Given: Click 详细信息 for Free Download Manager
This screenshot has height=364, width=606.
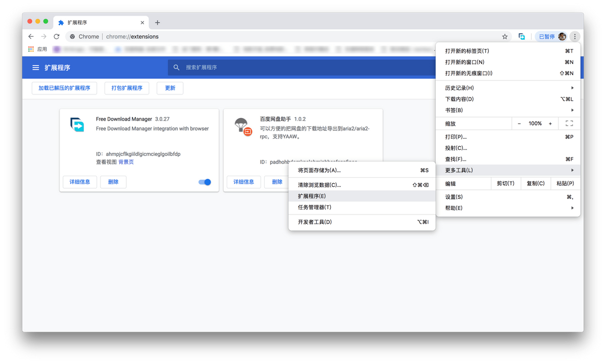Looking at the screenshot, I should tap(80, 182).
